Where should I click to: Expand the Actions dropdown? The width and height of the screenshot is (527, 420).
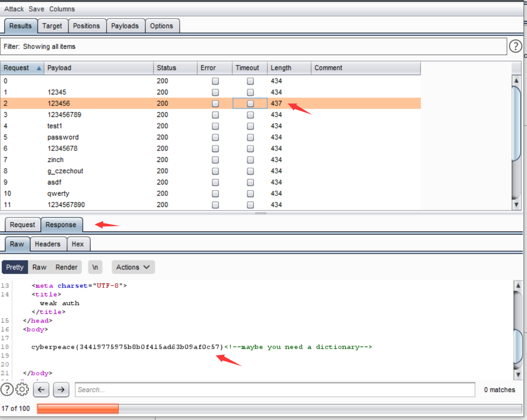pyautogui.click(x=133, y=267)
